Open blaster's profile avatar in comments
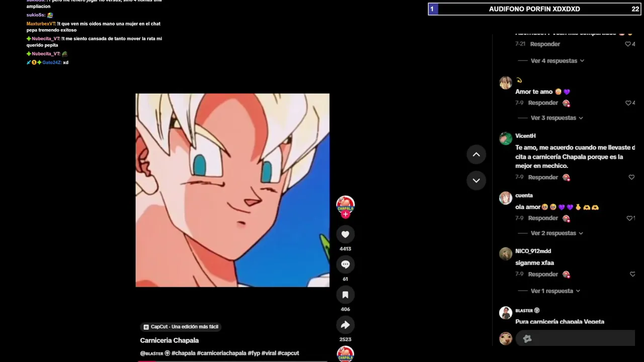 (x=506, y=313)
